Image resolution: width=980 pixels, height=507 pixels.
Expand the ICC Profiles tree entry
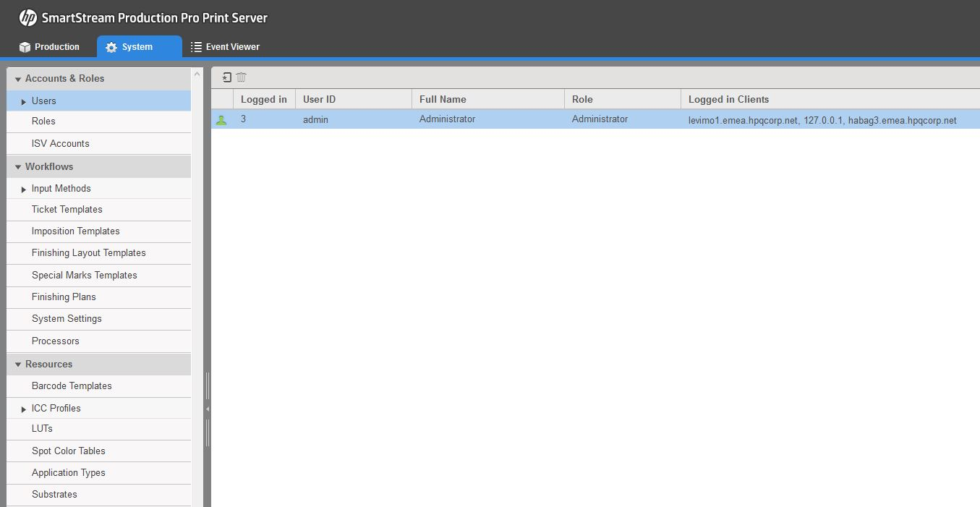[22, 408]
